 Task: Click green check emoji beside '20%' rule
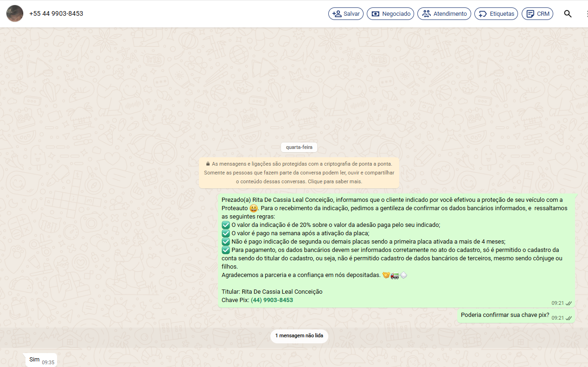(226, 225)
